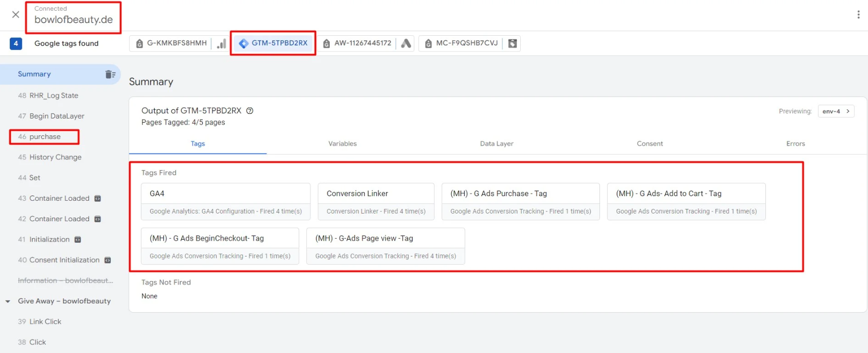Click the API icon beside Consent Initialization
This screenshot has width=868, height=353.
click(108, 260)
